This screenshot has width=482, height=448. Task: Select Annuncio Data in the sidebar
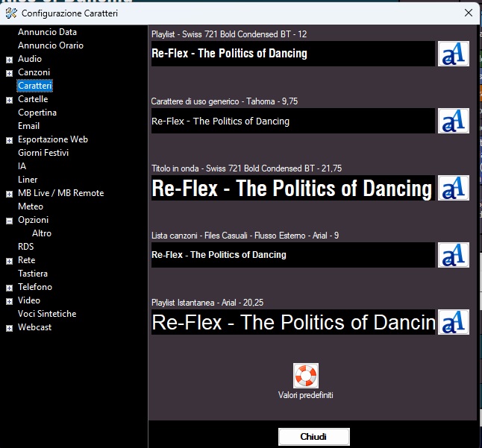click(x=47, y=32)
